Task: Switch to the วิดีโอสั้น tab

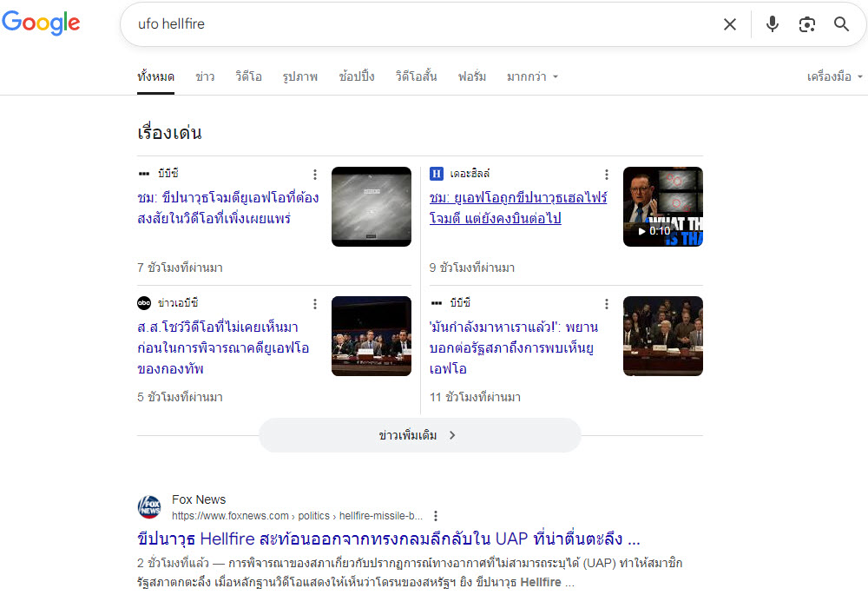Action: point(416,77)
